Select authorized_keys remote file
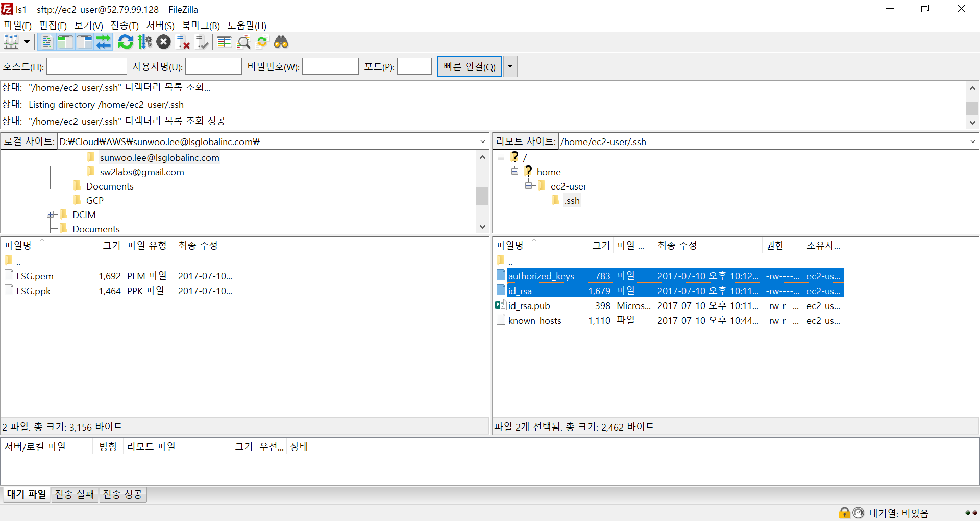This screenshot has width=980, height=521. [x=541, y=276]
